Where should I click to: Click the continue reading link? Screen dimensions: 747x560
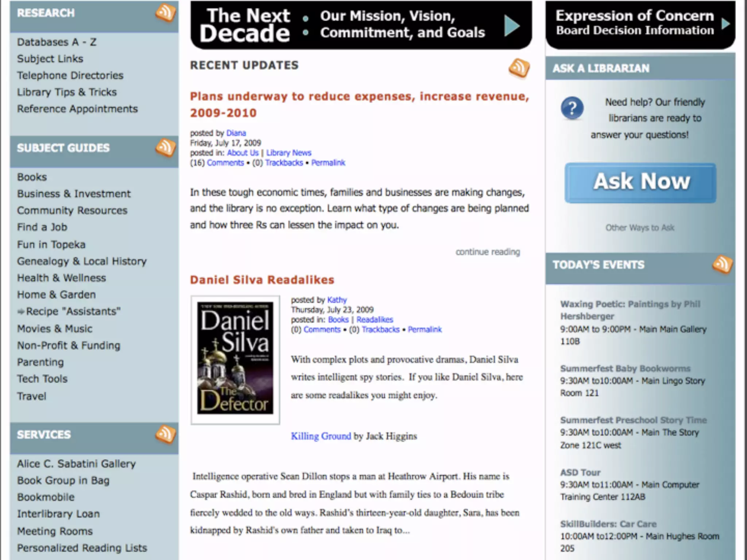(487, 252)
